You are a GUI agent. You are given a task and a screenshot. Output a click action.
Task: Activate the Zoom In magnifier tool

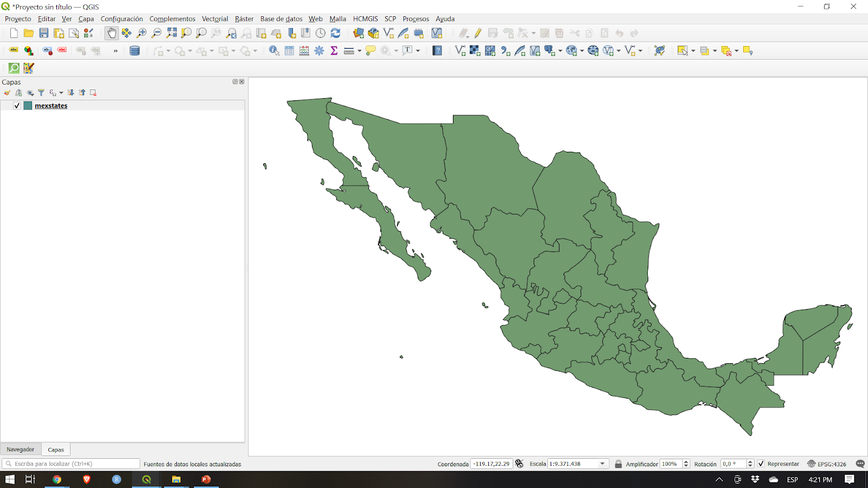(x=142, y=33)
